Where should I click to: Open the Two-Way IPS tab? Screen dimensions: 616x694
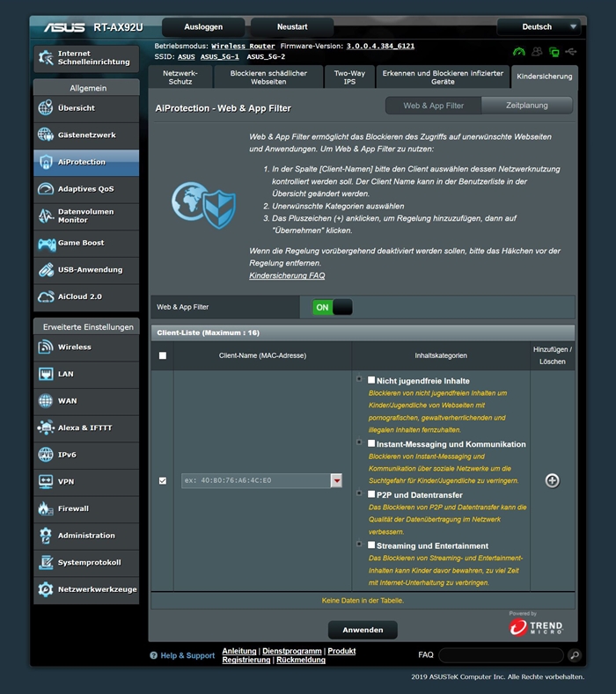tap(349, 77)
